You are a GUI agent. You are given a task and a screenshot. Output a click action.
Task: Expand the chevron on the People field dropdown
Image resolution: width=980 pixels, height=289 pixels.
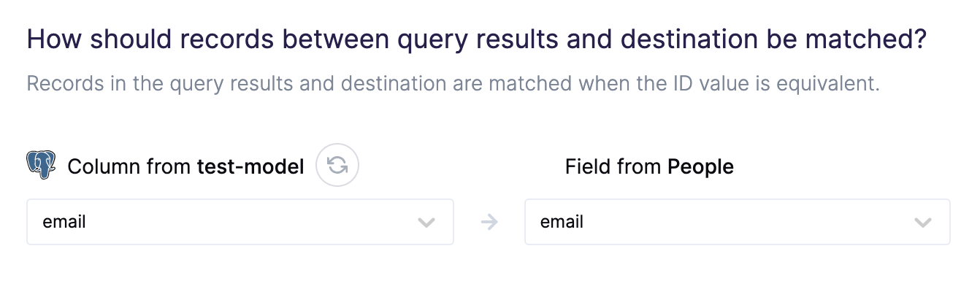[923, 223]
